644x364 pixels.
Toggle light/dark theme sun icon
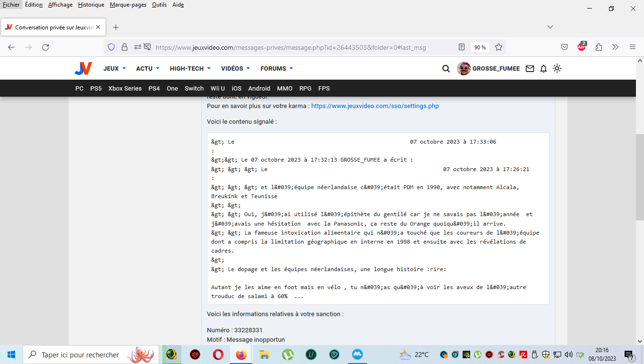click(x=557, y=69)
